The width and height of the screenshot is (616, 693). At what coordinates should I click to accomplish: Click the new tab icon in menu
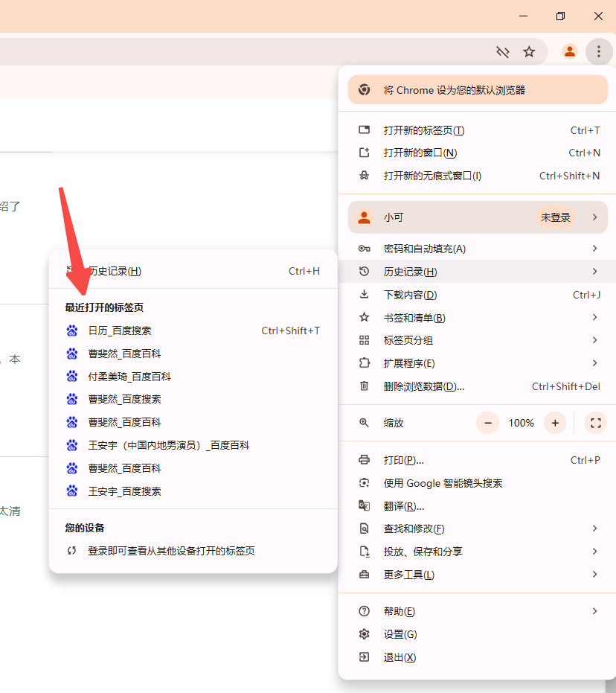point(364,130)
